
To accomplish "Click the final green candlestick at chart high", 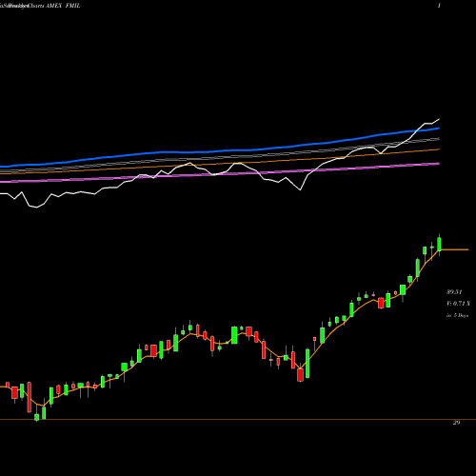I will [439, 245].
